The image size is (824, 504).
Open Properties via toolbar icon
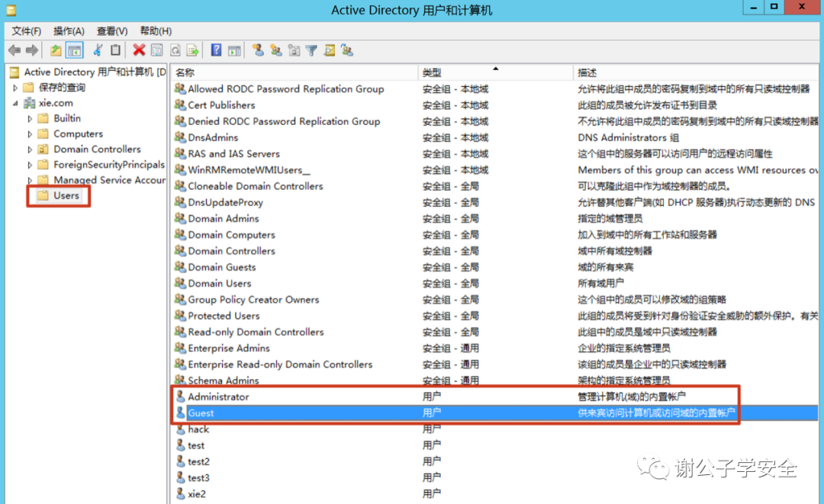pos(156,50)
